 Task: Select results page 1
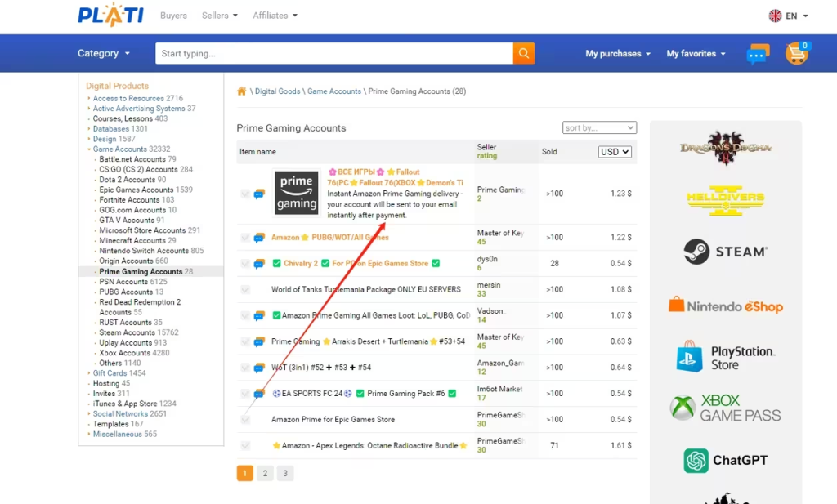pyautogui.click(x=244, y=473)
